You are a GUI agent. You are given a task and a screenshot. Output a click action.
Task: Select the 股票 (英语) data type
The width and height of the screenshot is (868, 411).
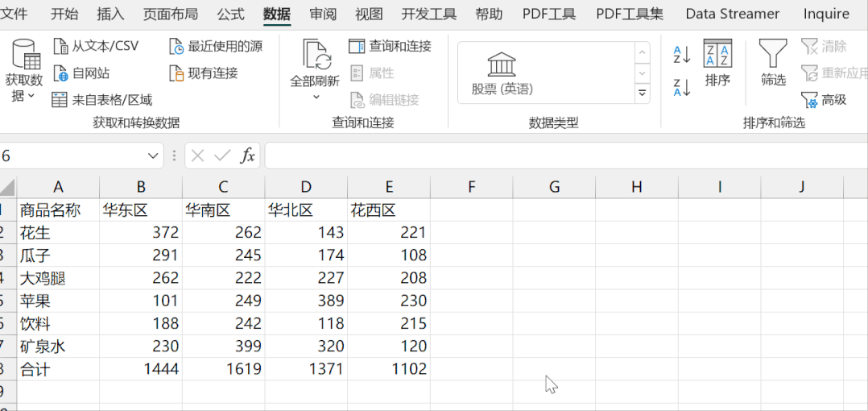point(502,73)
